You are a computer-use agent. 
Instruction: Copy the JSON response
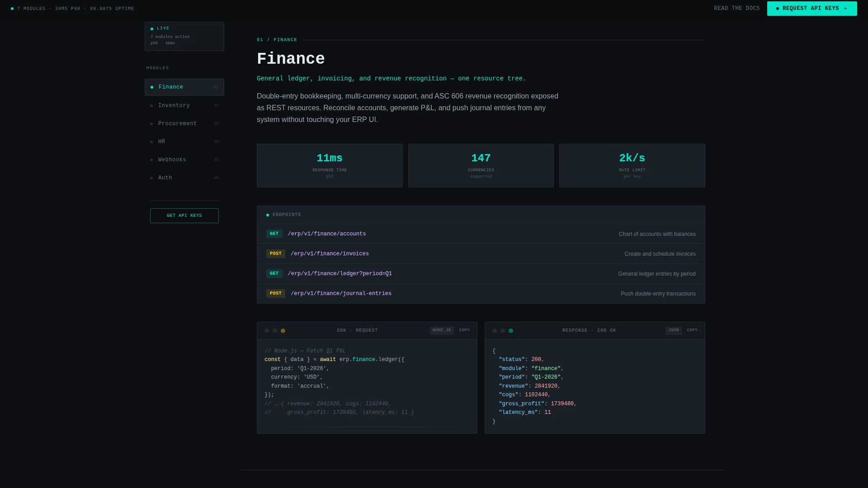pyautogui.click(x=692, y=330)
